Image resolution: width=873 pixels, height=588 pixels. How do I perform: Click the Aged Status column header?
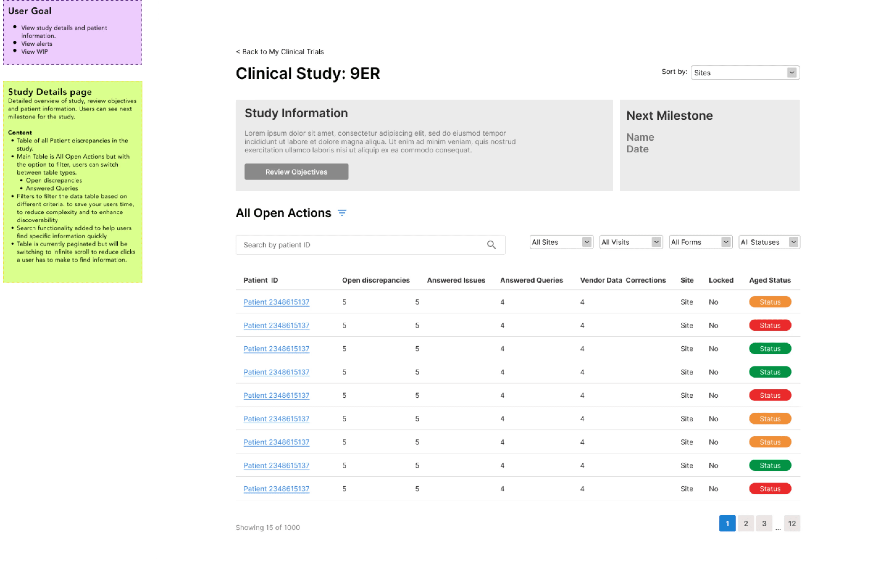click(x=770, y=280)
